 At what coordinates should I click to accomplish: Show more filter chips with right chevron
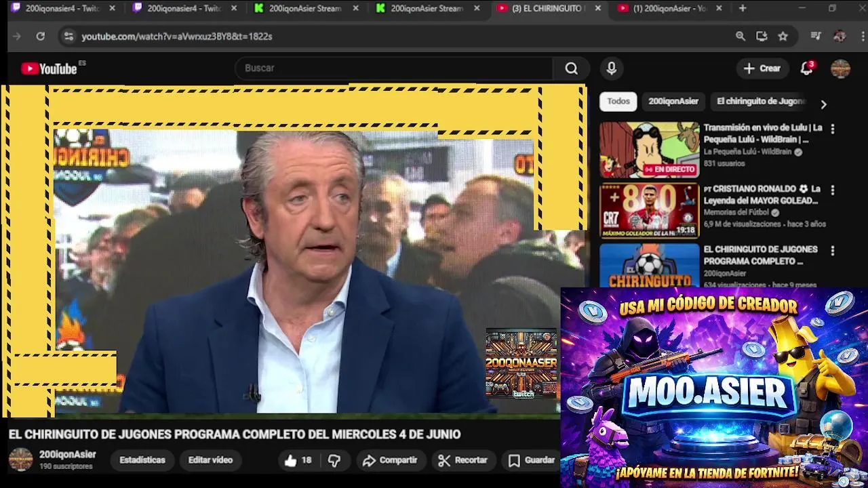coord(823,104)
